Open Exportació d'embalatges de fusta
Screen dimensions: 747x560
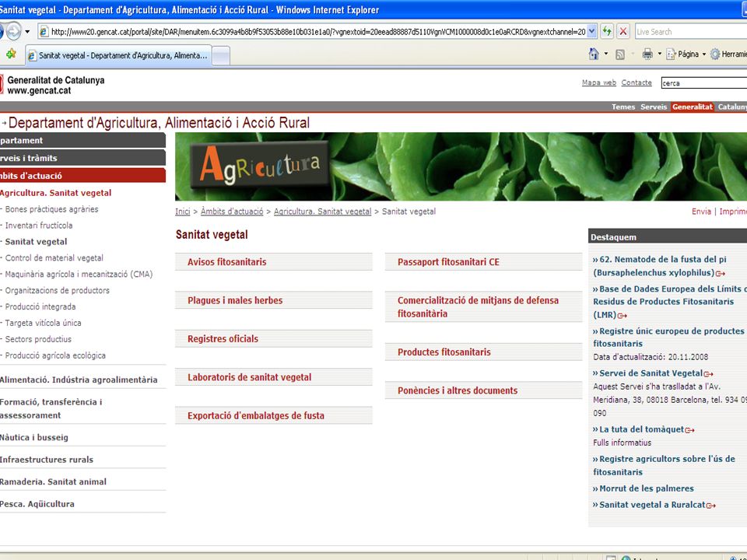point(256,415)
